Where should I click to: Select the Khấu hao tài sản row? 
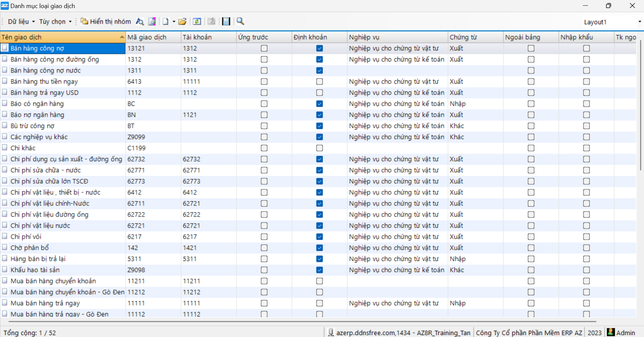click(35, 270)
